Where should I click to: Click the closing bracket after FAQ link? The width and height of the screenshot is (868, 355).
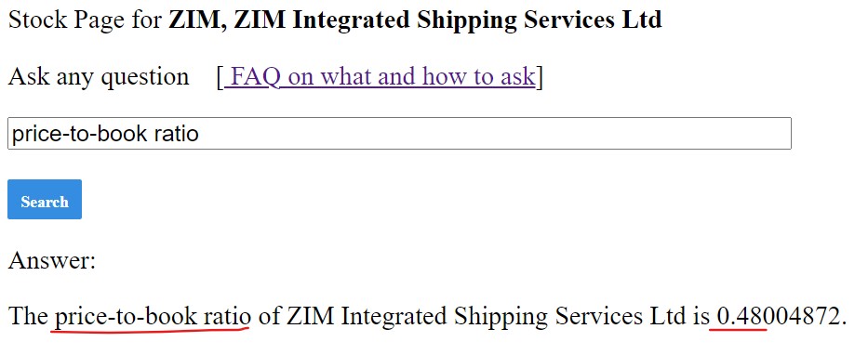(x=540, y=76)
